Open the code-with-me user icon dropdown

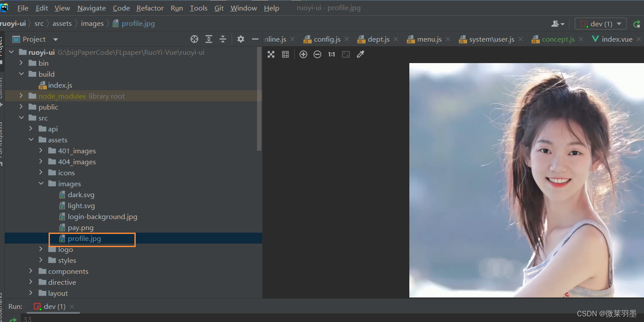click(558, 24)
